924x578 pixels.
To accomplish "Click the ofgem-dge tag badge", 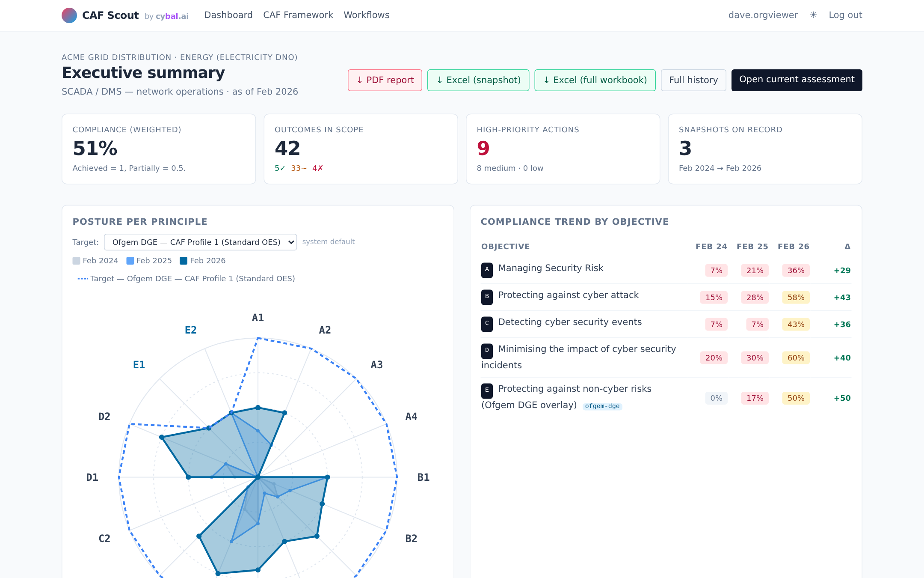I will pos(602,406).
